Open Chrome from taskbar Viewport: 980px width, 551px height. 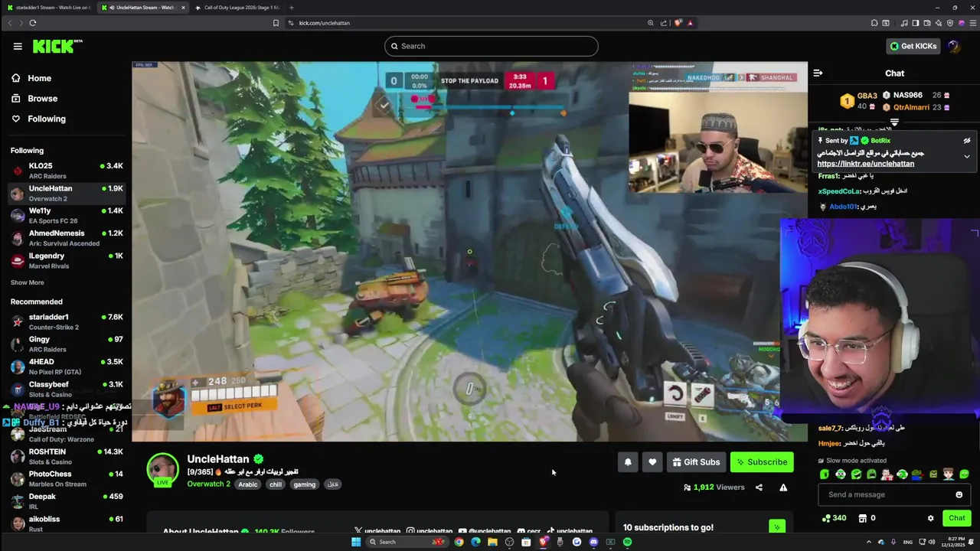pyautogui.click(x=459, y=542)
